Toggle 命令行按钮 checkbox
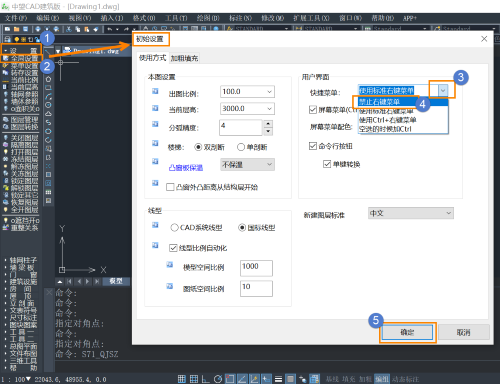The width and height of the screenshot is (500, 384). (313, 146)
